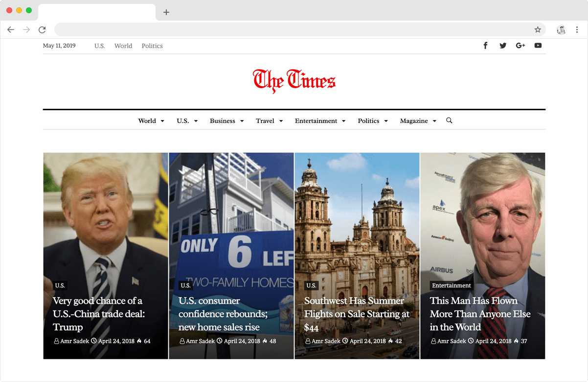
Task: Click the search magnifier in navigation
Action: (449, 120)
